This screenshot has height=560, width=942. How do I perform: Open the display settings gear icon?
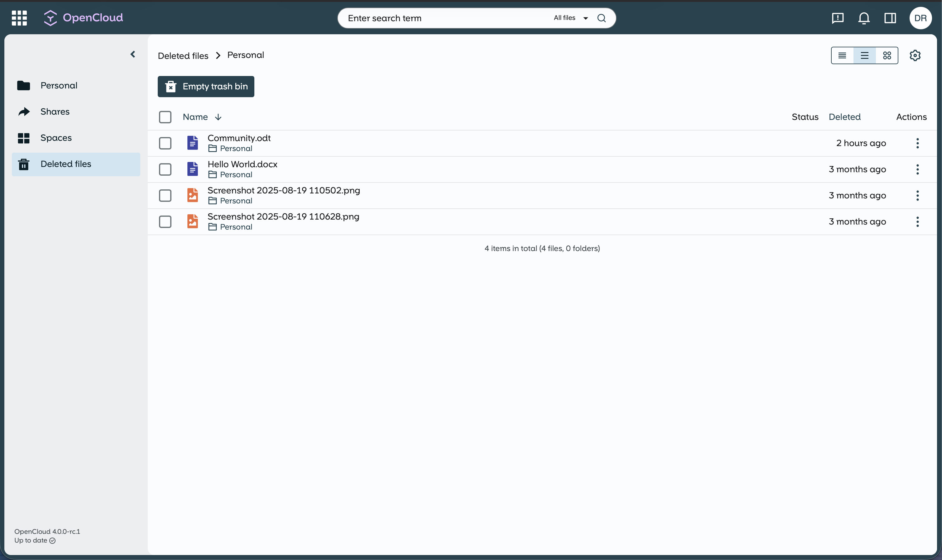pos(915,55)
